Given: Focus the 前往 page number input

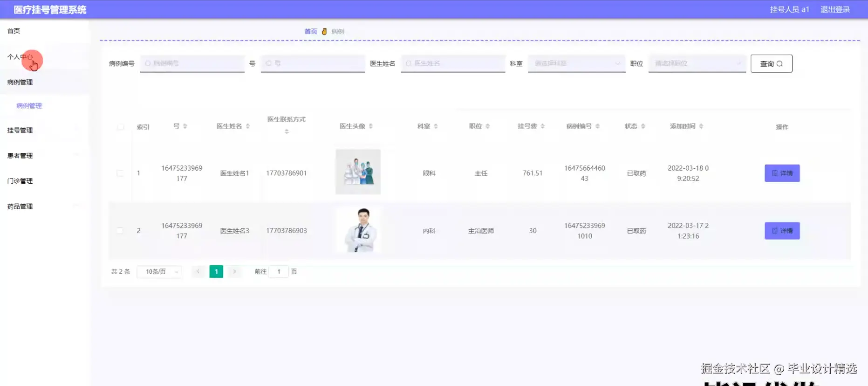Looking at the screenshot, I should [x=279, y=271].
